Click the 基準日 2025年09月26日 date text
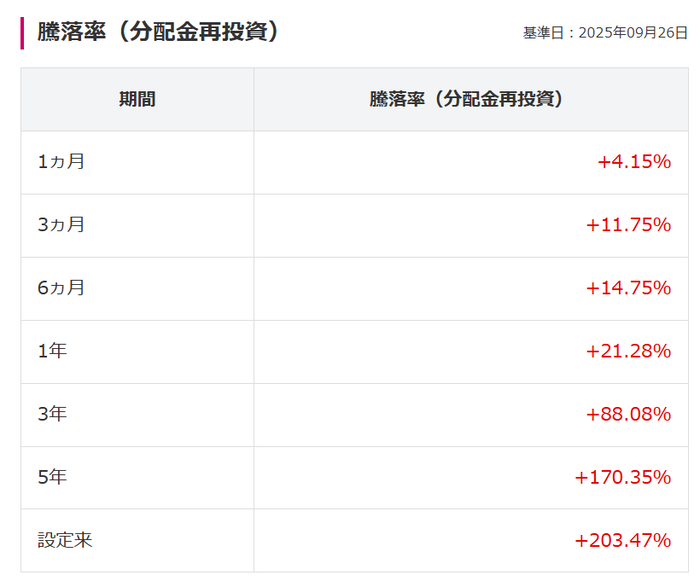The width and height of the screenshot is (700, 581). [x=605, y=33]
